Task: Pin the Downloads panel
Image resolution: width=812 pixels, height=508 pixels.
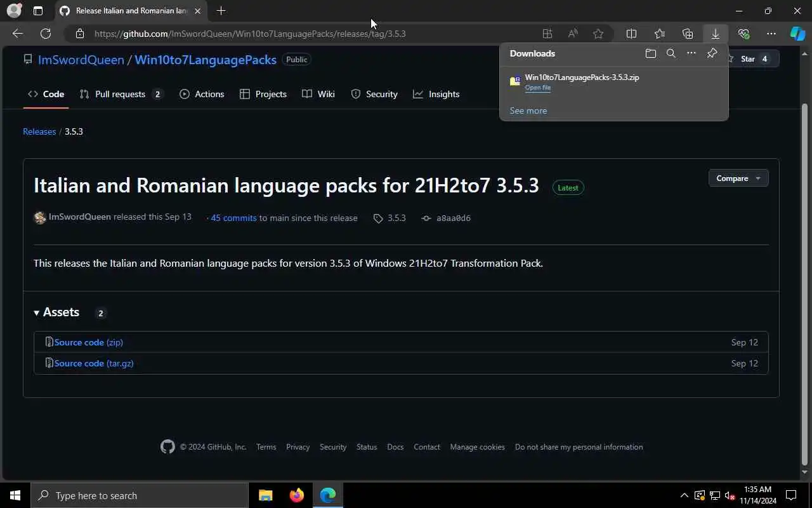Action: tap(712, 53)
